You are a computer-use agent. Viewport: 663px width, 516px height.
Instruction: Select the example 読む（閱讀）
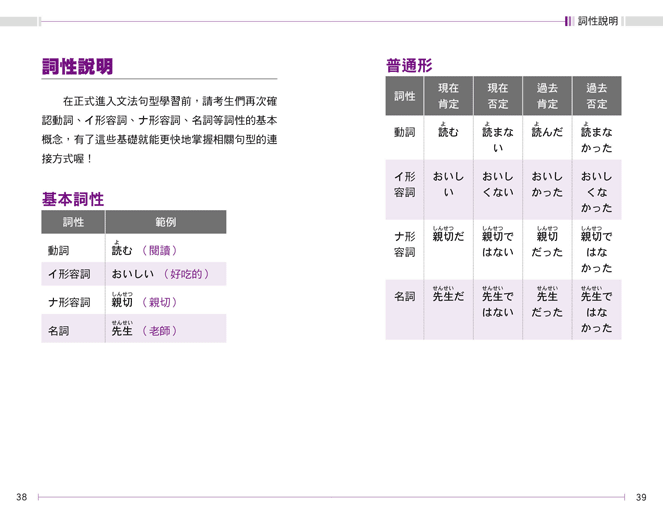point(144,249)
